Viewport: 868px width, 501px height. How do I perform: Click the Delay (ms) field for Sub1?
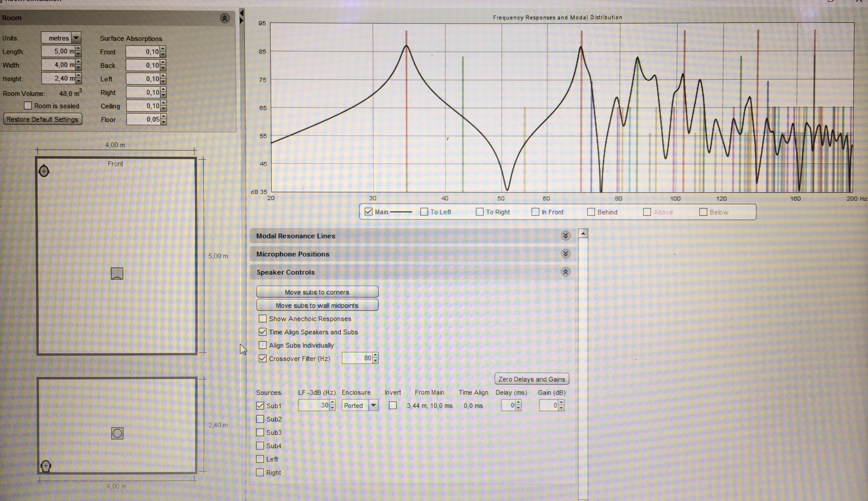[x=508, y=405]
